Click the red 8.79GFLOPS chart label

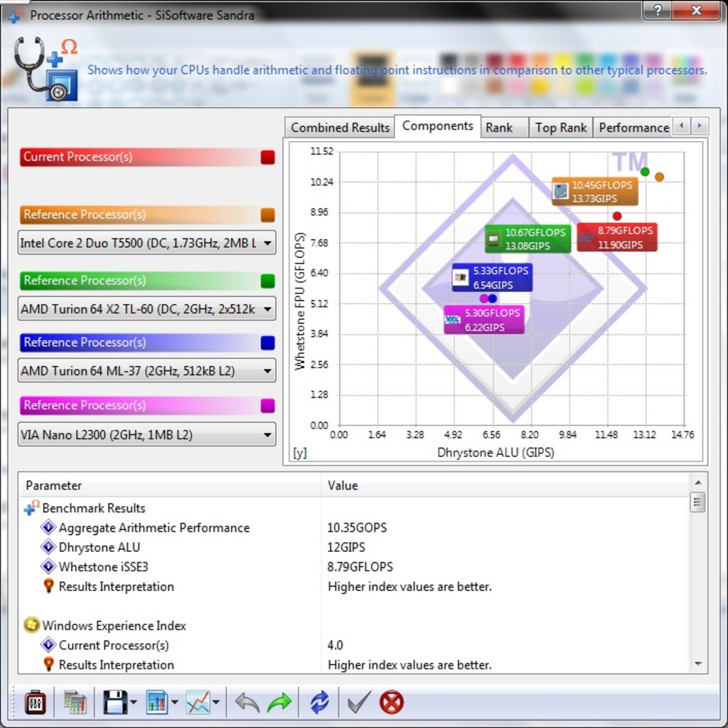[617, 237]
